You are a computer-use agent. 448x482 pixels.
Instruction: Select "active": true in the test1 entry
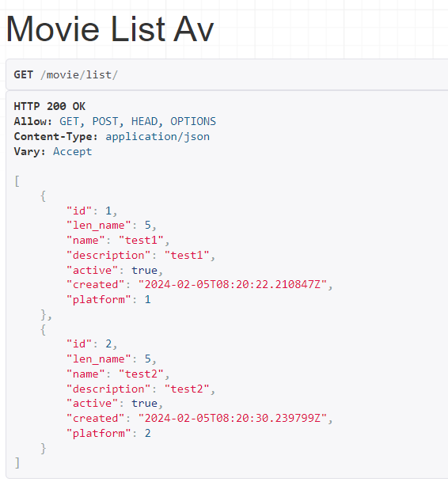[115, 270]
